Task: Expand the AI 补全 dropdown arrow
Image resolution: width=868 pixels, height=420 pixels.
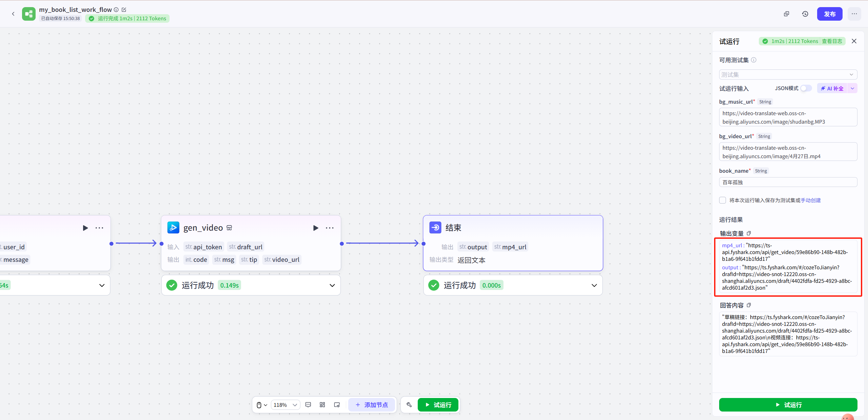Action: pos(852,88)
